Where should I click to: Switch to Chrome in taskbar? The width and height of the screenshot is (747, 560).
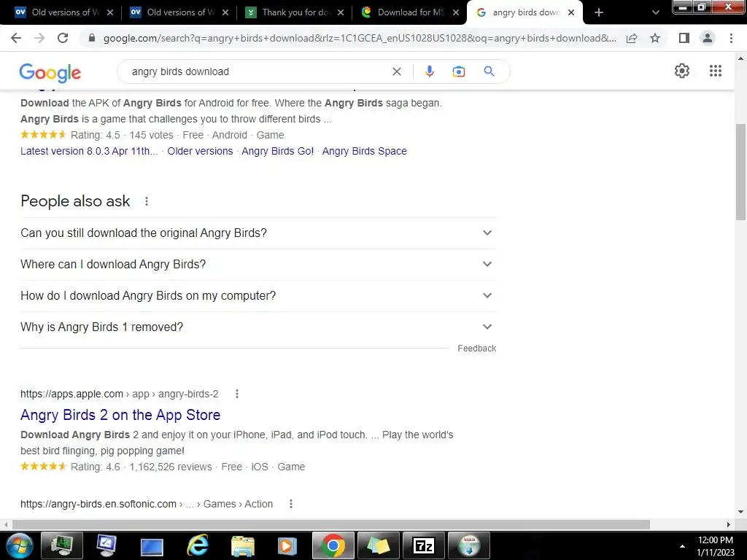(x=333, y=545)
